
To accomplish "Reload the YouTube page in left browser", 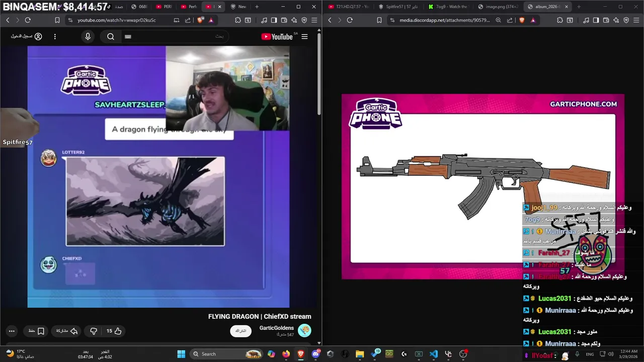I will tap(28, 20).
